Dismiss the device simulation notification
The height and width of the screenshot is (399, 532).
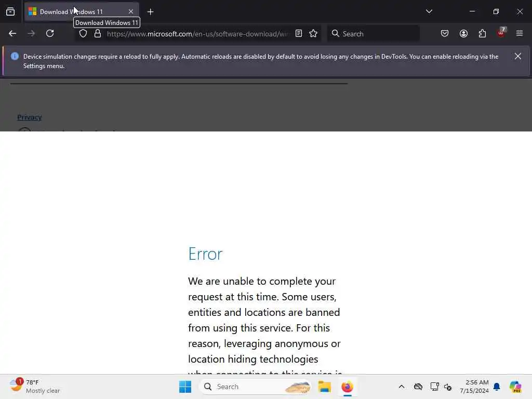(x=518, y=56)
